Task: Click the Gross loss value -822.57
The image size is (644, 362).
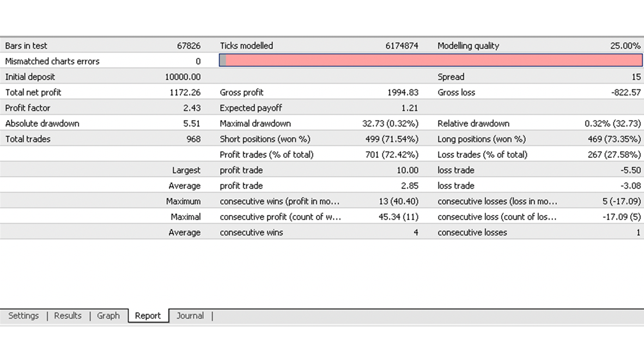Action: 626,92
